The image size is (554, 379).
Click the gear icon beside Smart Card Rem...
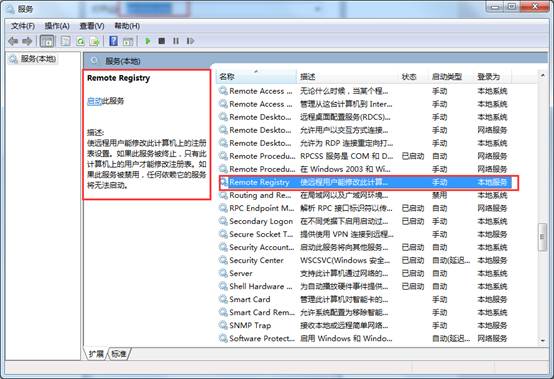click(223, 312)
